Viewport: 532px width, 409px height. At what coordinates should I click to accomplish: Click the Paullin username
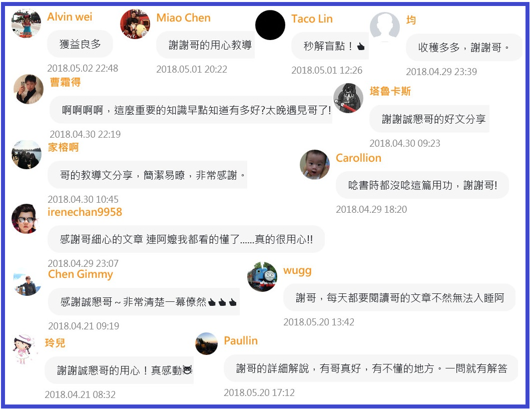point(241,340)
